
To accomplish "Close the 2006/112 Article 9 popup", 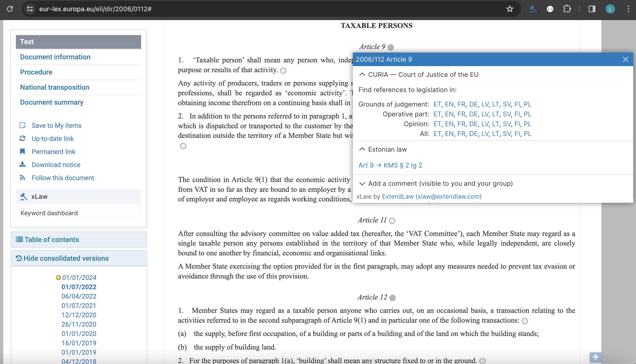I will 625,60.
